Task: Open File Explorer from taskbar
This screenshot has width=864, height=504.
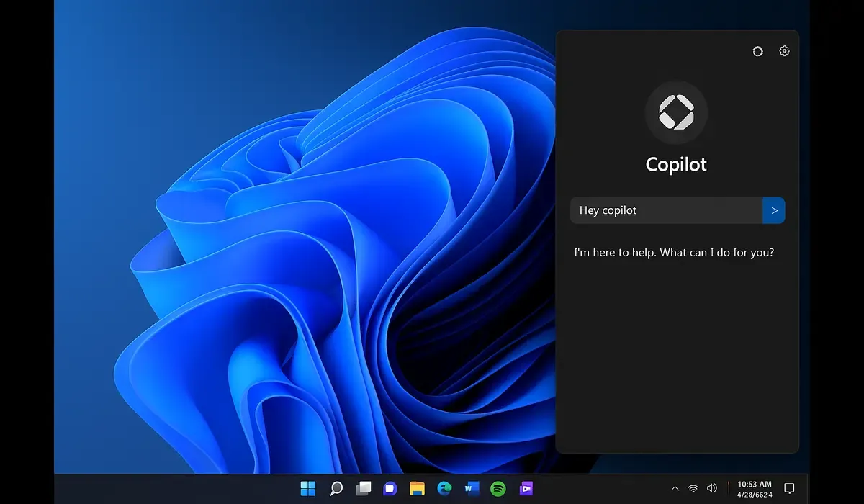Action: click(x=417, y=489)
